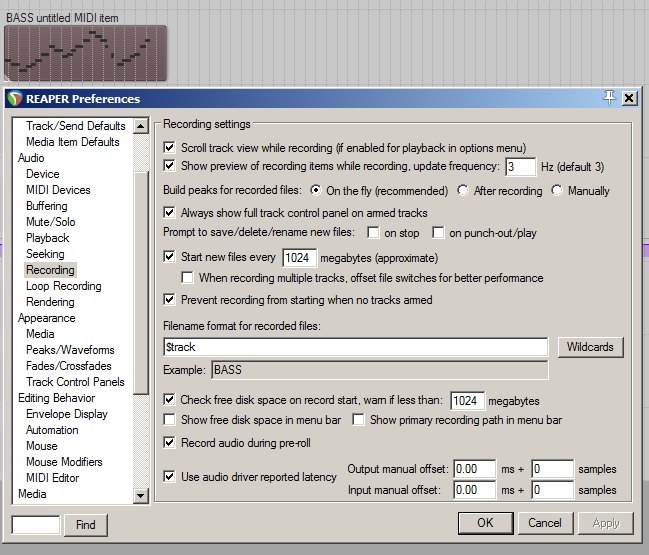
Task: Click the pin icon in Preferences title bar
Action: pyautogui.click(x=609, y=98)
